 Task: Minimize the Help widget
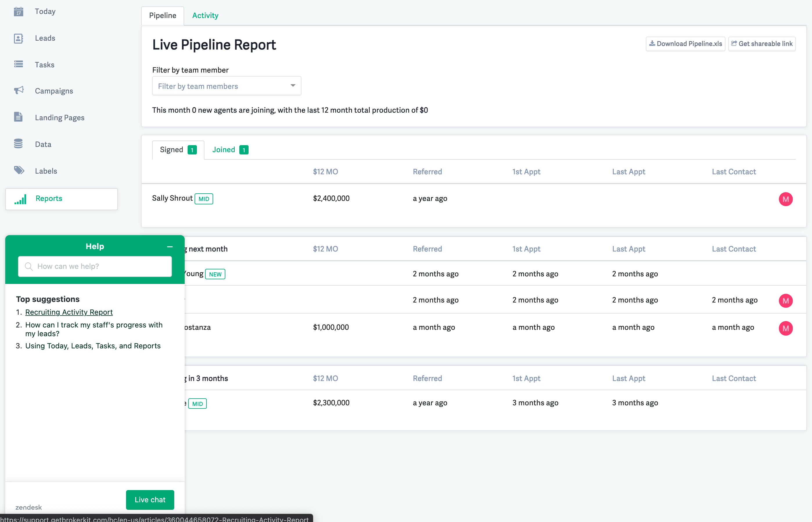[170, 246]
